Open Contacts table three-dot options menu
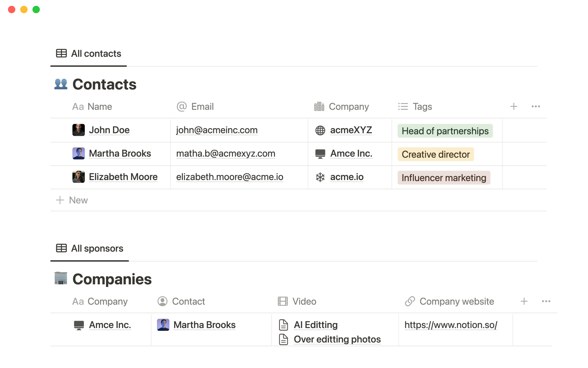This screenshot has height=368, width=588. pos(536,106)
